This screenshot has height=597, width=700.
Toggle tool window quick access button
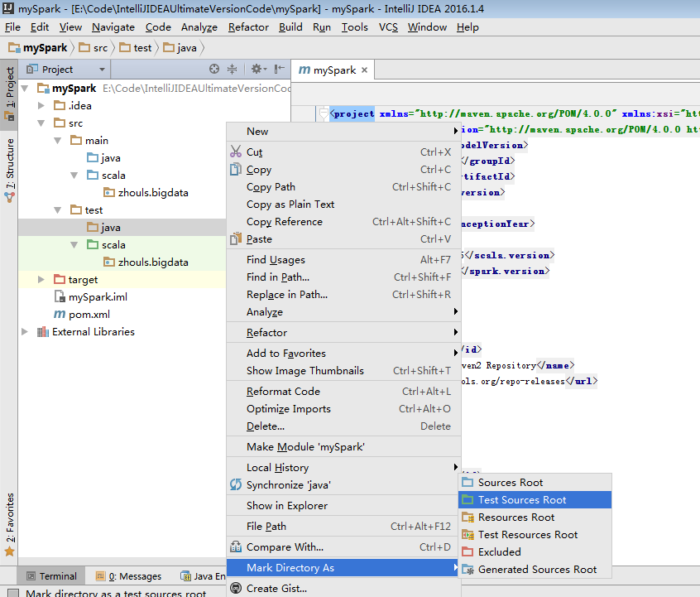click(x=13, y=593)
